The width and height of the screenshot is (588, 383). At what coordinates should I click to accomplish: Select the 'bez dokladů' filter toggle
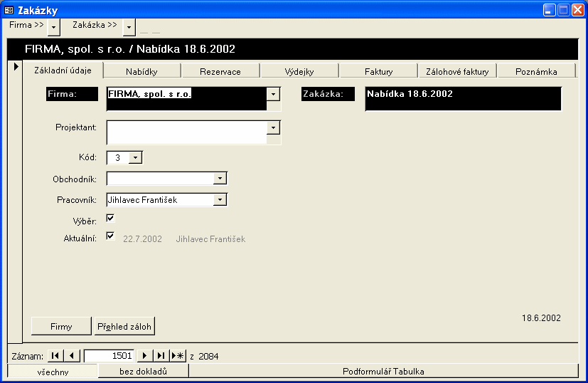(143, 371)
